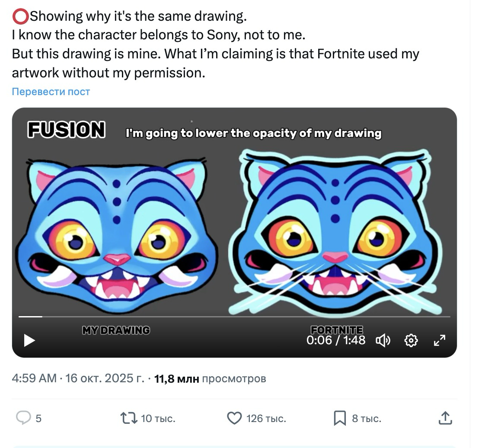Click the "10 тыс." repost count
Screen dimensions: 485x448
[158, 418]
